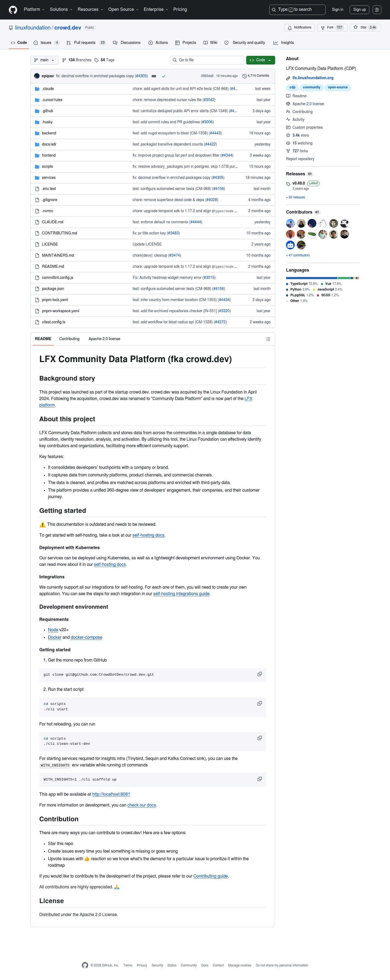Expand the Platform menu

click(x=34, y=9)
